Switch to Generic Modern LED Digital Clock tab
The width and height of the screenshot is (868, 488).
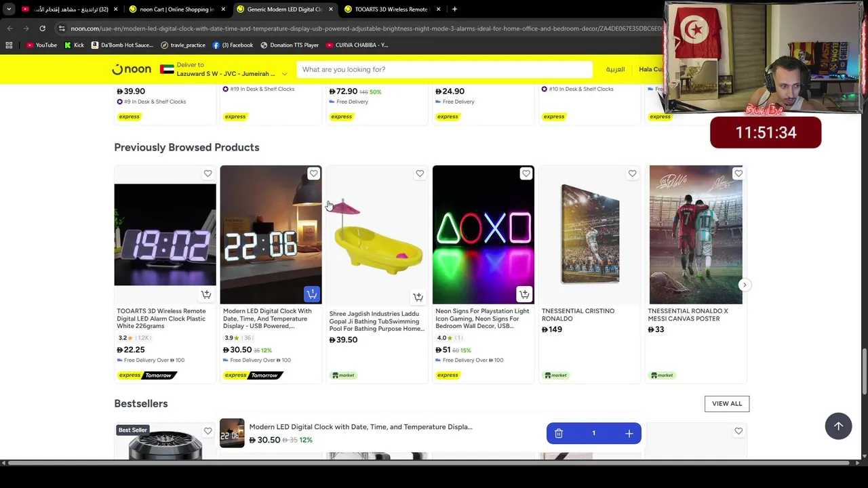click(284, 9)
